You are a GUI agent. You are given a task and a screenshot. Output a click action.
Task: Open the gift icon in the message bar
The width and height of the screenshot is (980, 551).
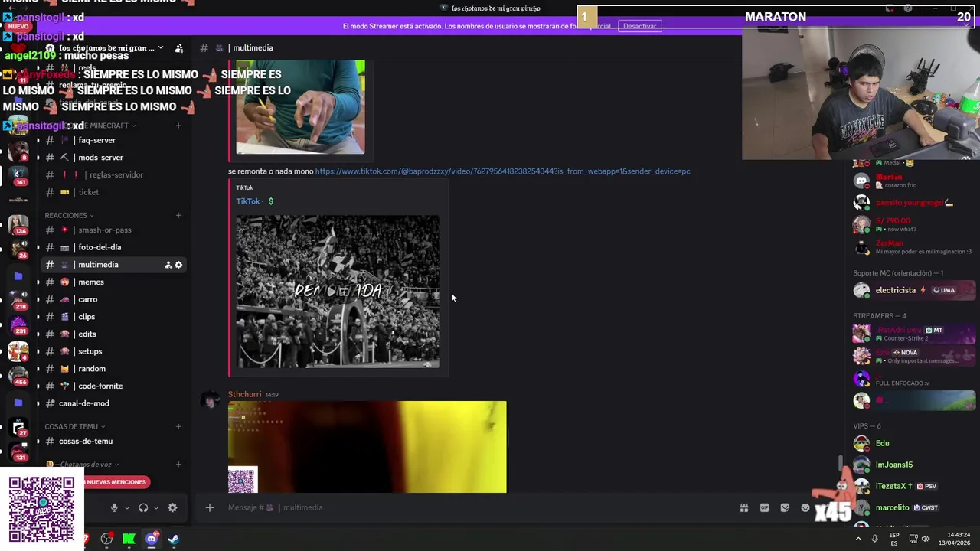pyautogui.click(x=743, y=507)
